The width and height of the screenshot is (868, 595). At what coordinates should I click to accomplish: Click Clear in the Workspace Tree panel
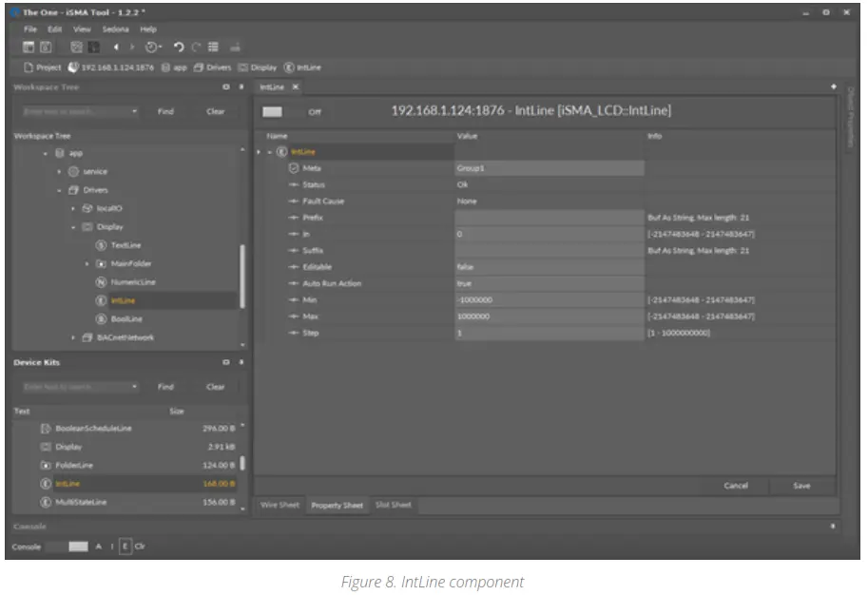point(216,111)
